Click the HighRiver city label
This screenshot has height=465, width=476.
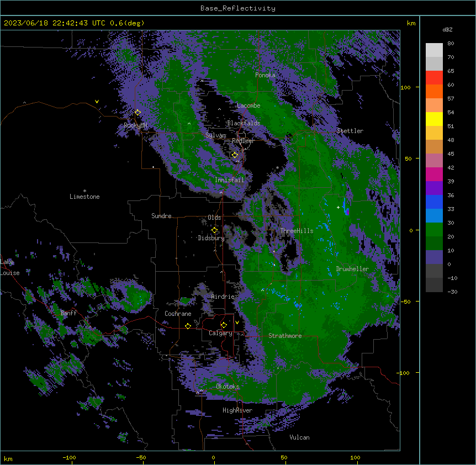tap(237, 410)
